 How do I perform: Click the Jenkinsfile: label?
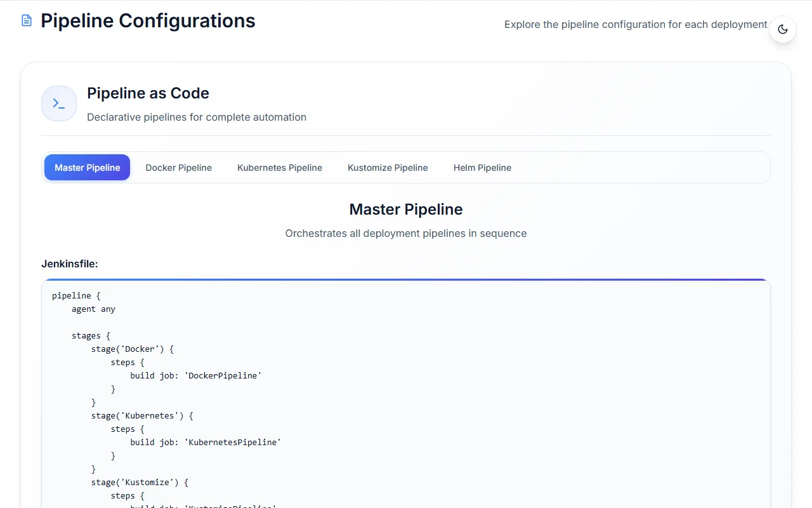pos(70,264)
